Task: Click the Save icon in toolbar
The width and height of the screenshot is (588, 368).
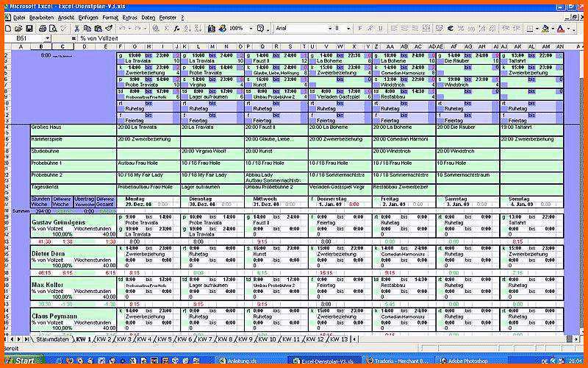Action: point(29,28)
